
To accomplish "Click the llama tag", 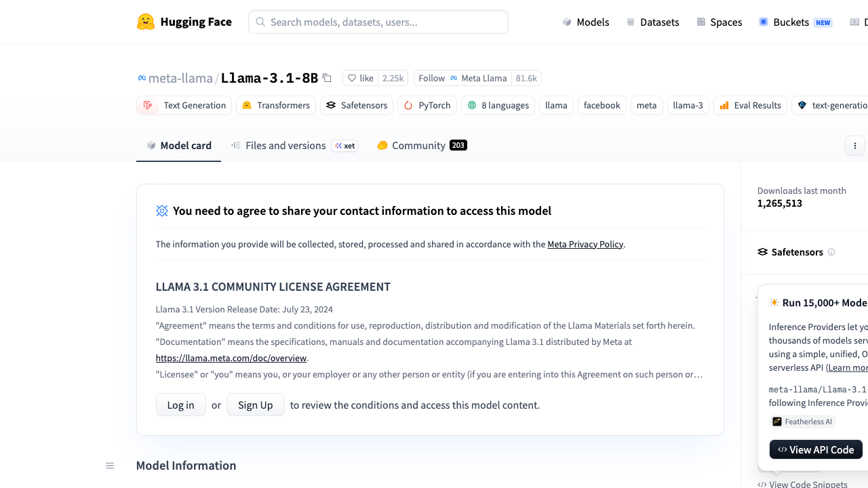I will click(556, 105).
